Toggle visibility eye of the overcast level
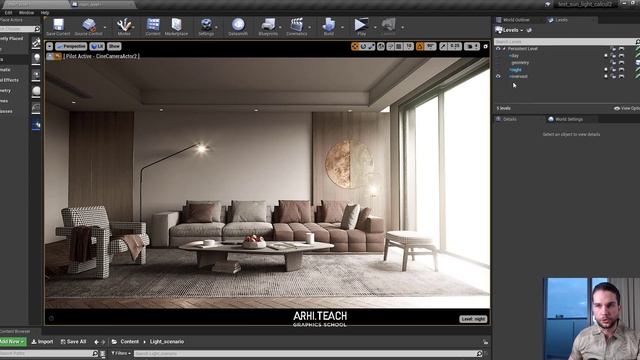The image size is (640, 360). point(498,76)
